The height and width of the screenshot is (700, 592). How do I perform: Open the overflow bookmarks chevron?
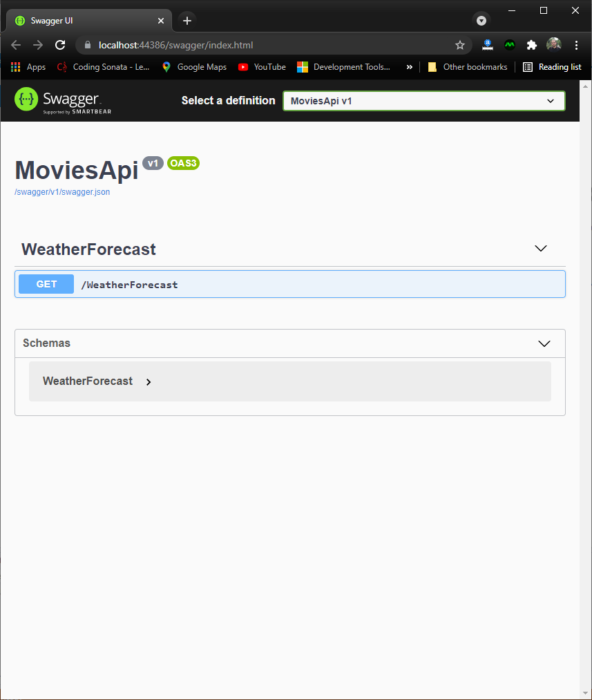(x=410, y=67)
